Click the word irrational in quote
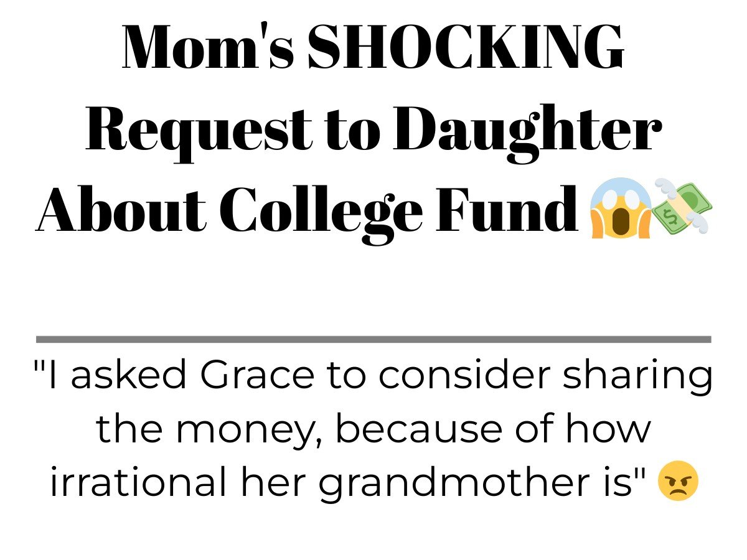The height and width of the screenshot is (560, 747). [x=138, y=482]
